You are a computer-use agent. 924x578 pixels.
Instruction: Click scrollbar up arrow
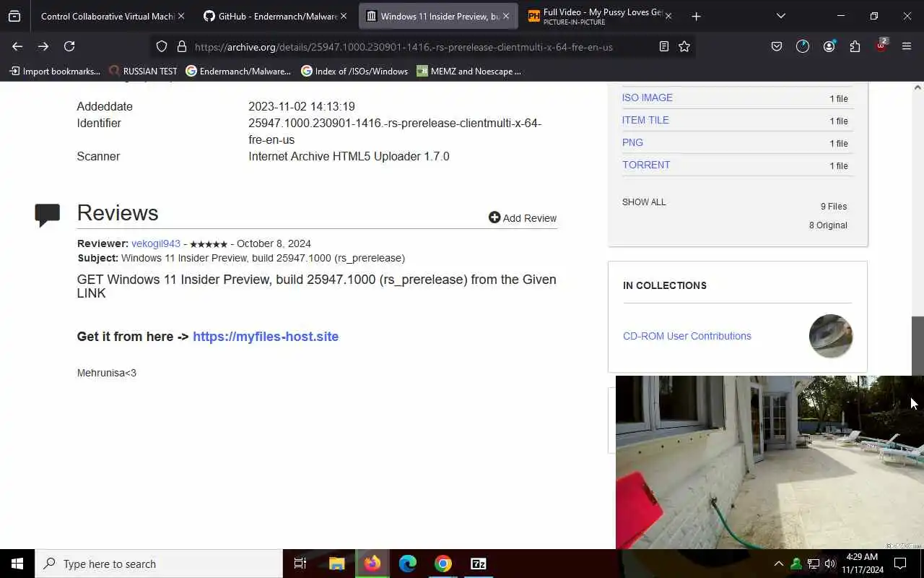pyautogui.click(x=918, y=87)
